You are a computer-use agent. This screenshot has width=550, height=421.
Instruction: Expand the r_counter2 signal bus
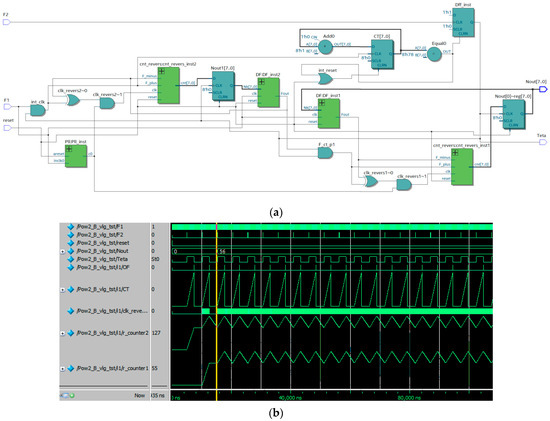(63, 333)
